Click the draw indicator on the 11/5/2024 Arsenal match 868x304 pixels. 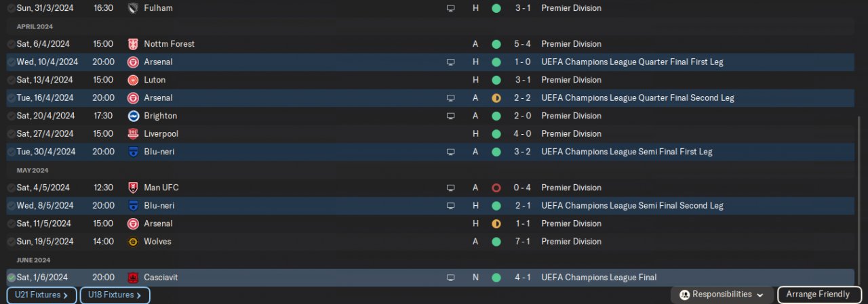point(496,223)
